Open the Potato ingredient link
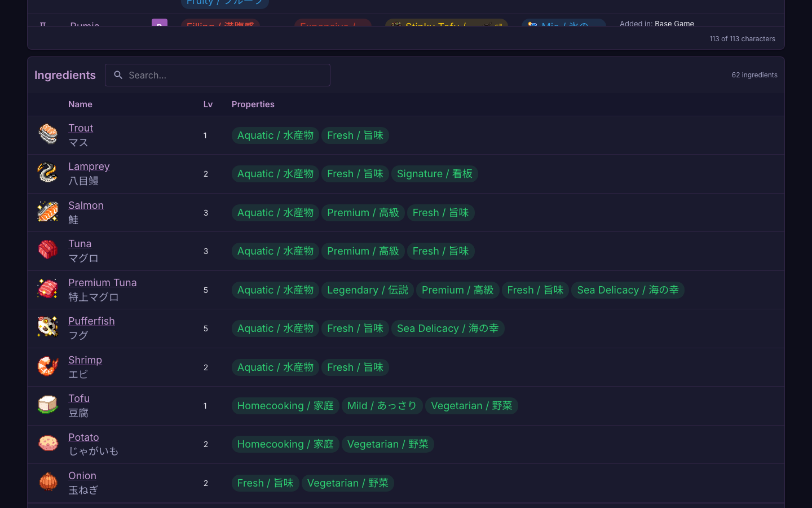Screen dimensions: 812x508 pos(83,437)
